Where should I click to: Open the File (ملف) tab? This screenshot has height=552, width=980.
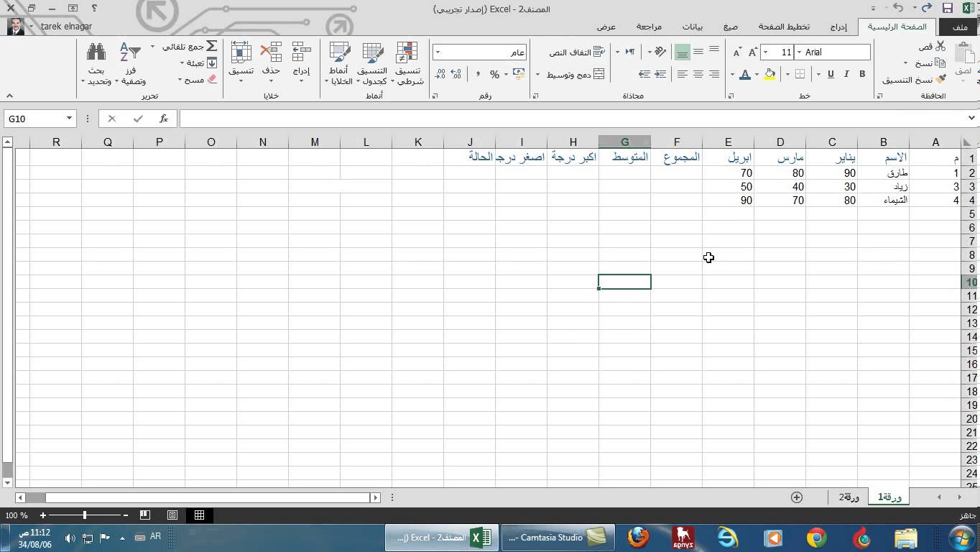tap(959, 27)
